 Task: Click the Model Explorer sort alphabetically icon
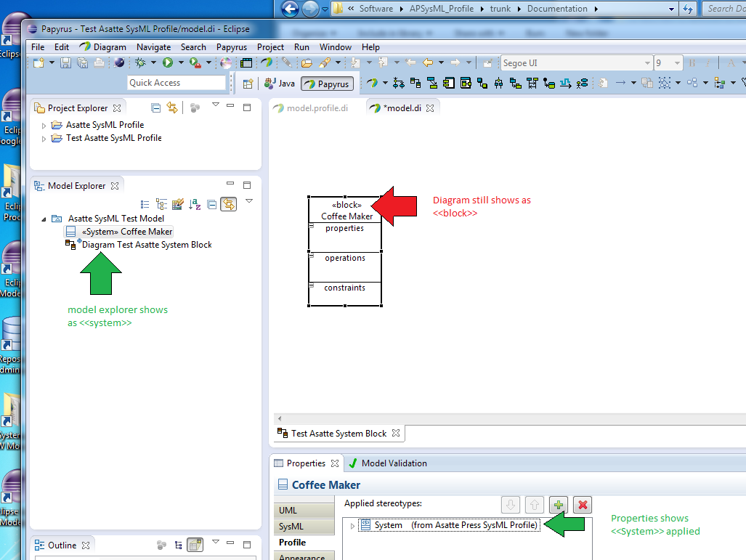[195, 205]
